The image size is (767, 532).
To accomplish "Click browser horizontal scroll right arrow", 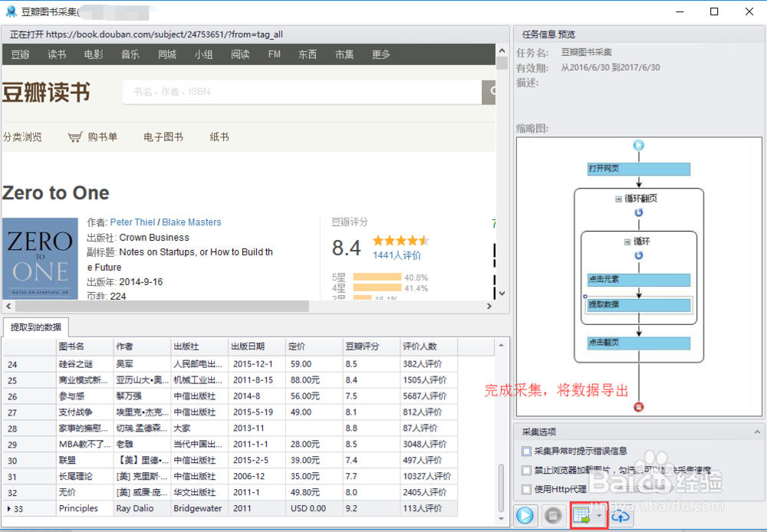I will click(x=489, y=306).
